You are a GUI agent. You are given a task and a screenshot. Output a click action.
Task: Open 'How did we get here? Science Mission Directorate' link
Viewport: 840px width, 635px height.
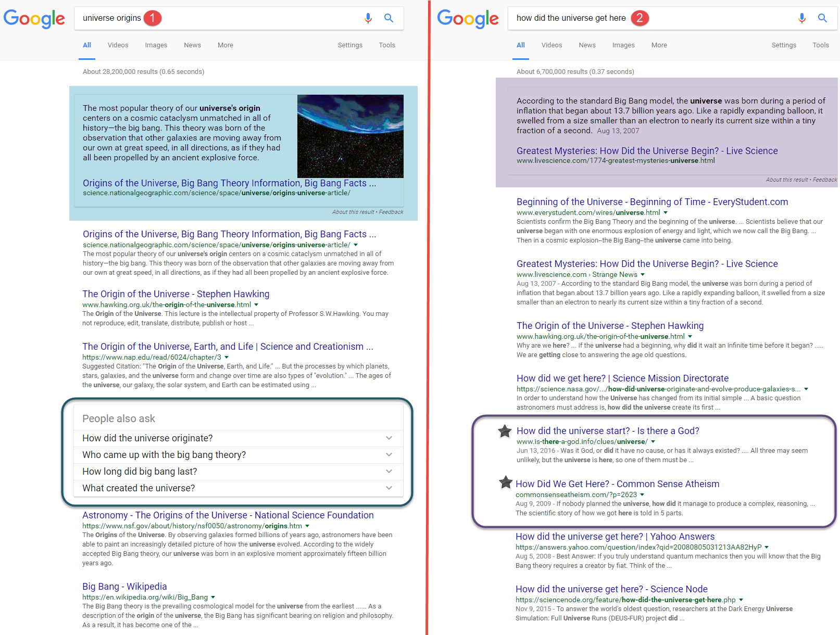pyautogui.click(x=622, y=378)
